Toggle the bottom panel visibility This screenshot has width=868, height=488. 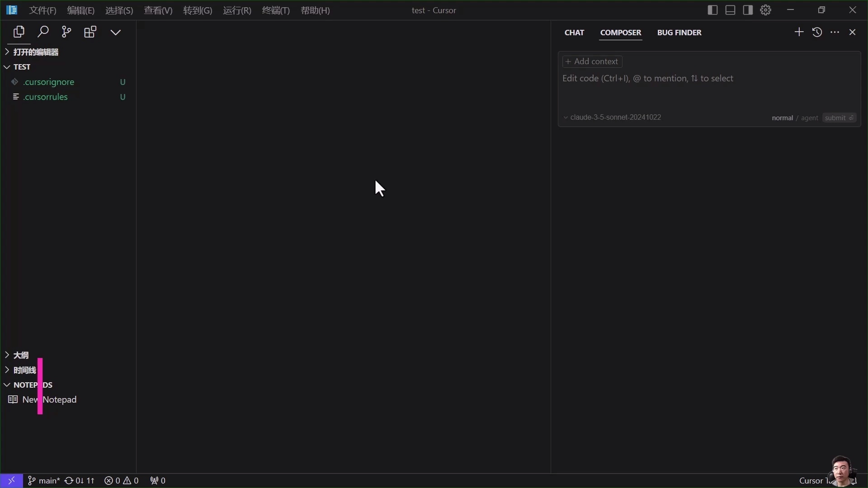click(x=730, y=10)
